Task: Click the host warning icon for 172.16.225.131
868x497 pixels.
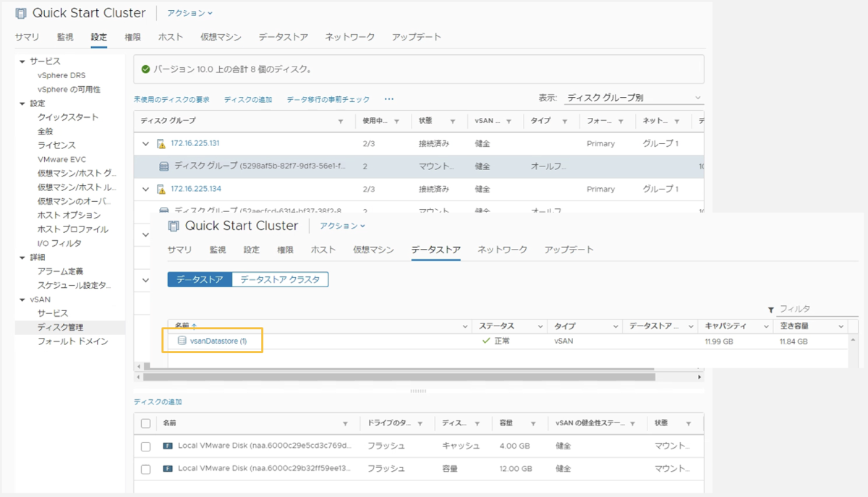Action: pos(162,144)
